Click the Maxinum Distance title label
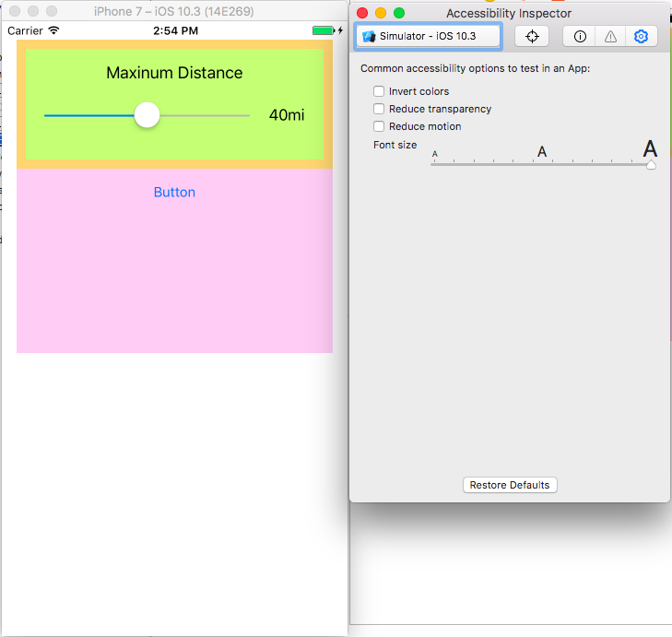 tap(174, 73)
